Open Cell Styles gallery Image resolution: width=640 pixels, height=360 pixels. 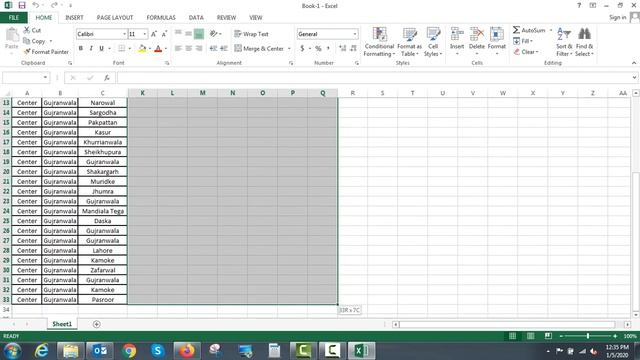pyautogui.click(x=433, y=42)
